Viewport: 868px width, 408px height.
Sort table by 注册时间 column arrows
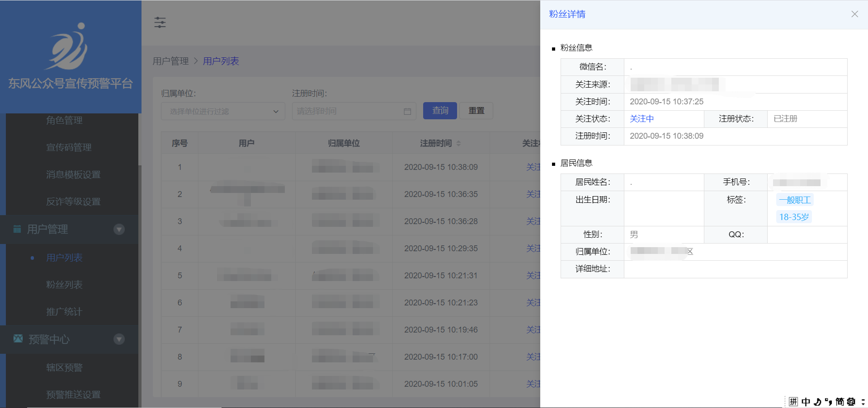pyautogui.click(x=458, y=143)
